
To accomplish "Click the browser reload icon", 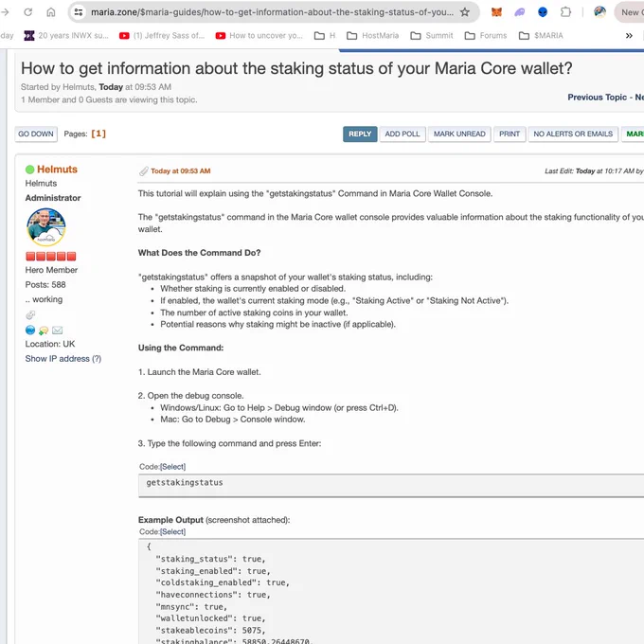I will point(27,12).
